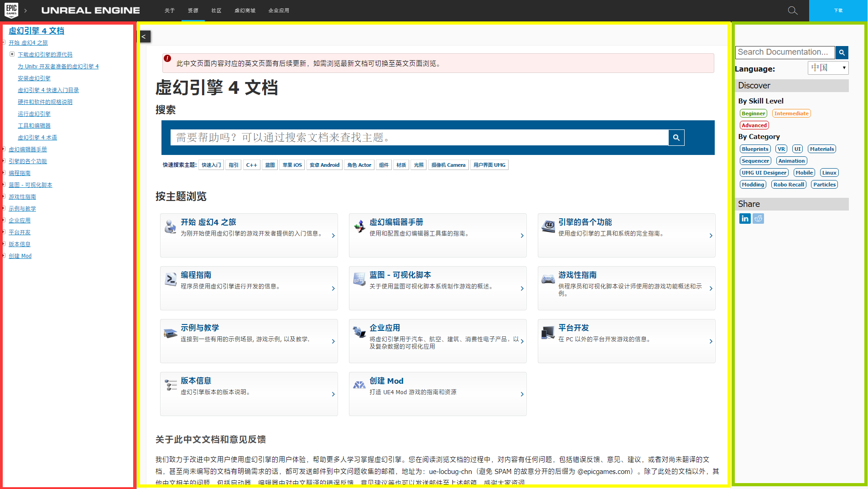Open 为 Unity 开发者准备的虚幻引擎 4 link
Screen dimensions: 868x489
coord(58,67)
